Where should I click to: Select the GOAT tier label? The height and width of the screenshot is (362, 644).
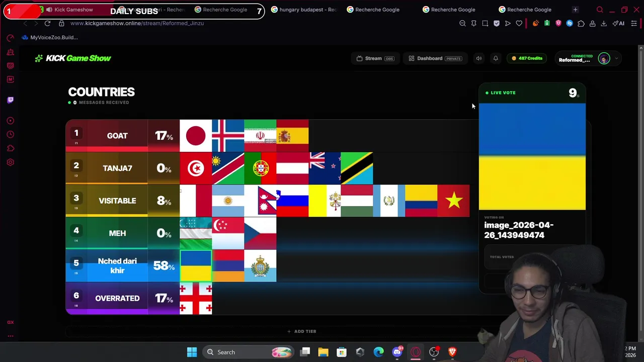[x=117, y=136]
